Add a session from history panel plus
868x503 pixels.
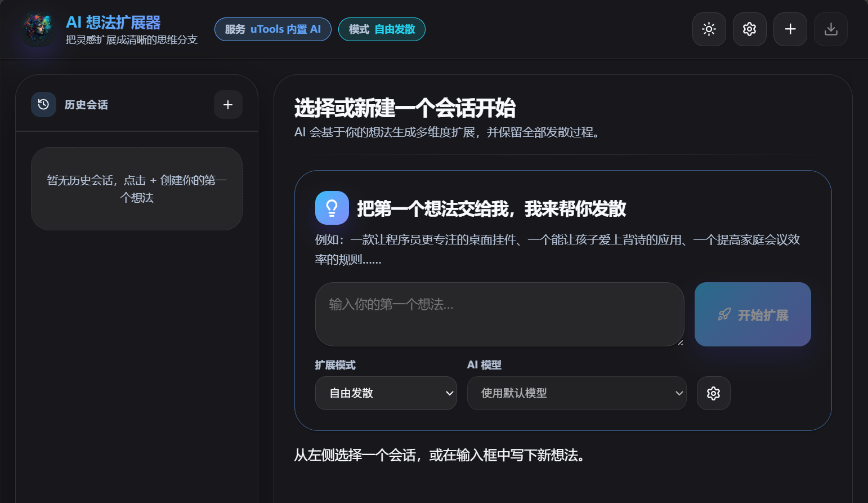point(228,105)
